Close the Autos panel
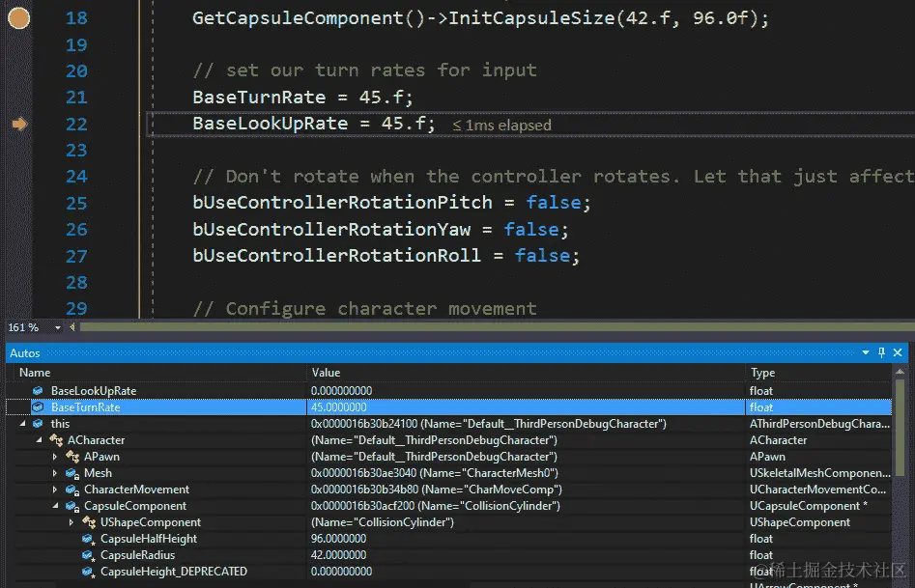The image size is (915, 588). 898,352
